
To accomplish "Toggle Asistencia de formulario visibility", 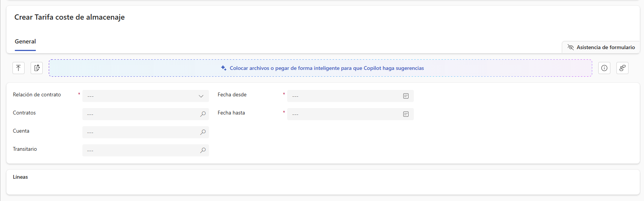I will point(601,47).
